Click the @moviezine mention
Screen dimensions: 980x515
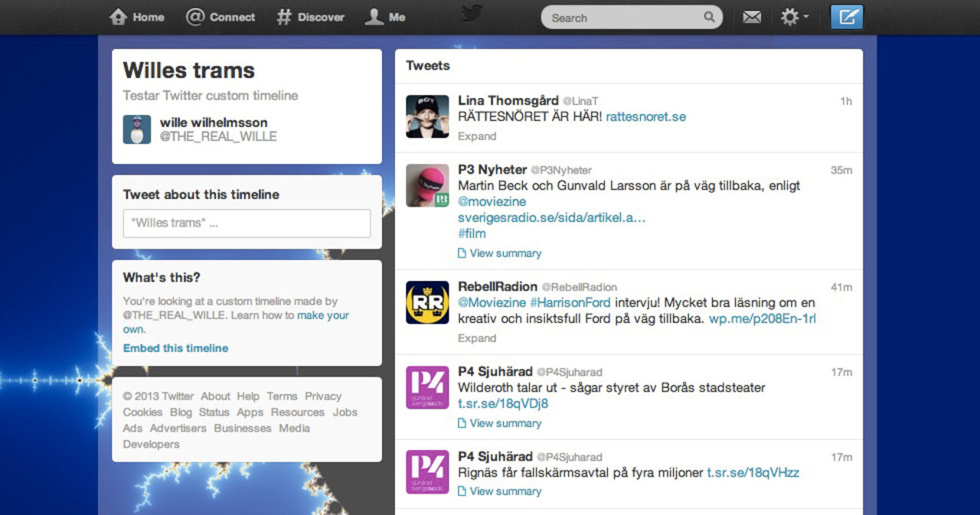pos(492,201)
